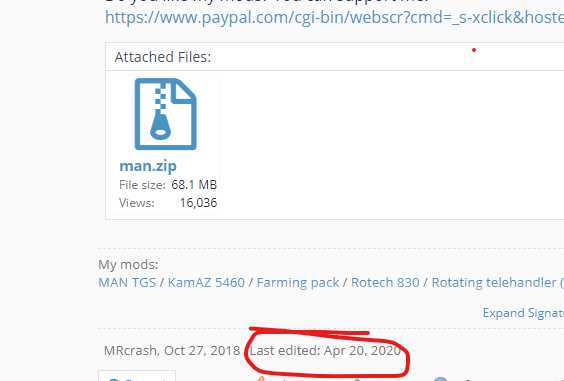
Task: Click the Attached Files header
Action: pos(163,57)
